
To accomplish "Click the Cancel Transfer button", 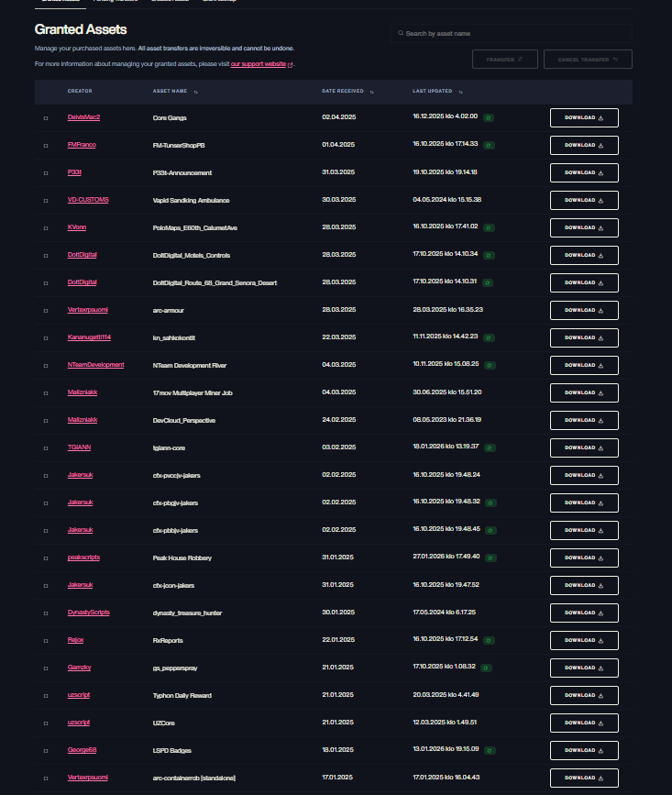I will click(x=588, y=60).
